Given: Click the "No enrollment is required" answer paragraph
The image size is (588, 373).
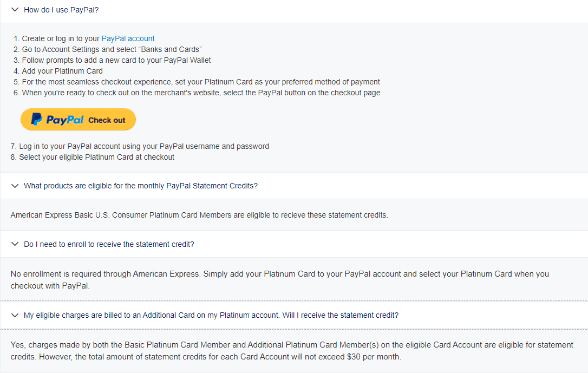Looking at the screenshot, I should point(280,280).
